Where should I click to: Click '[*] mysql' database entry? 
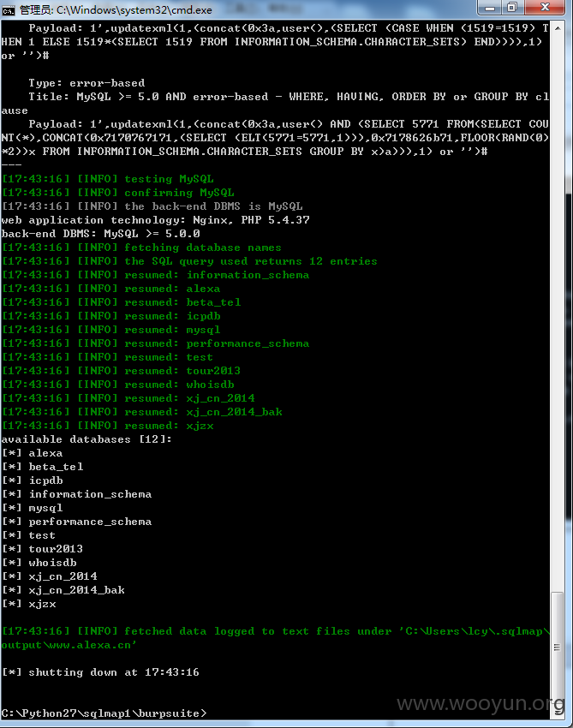click(x=32, y=508)
